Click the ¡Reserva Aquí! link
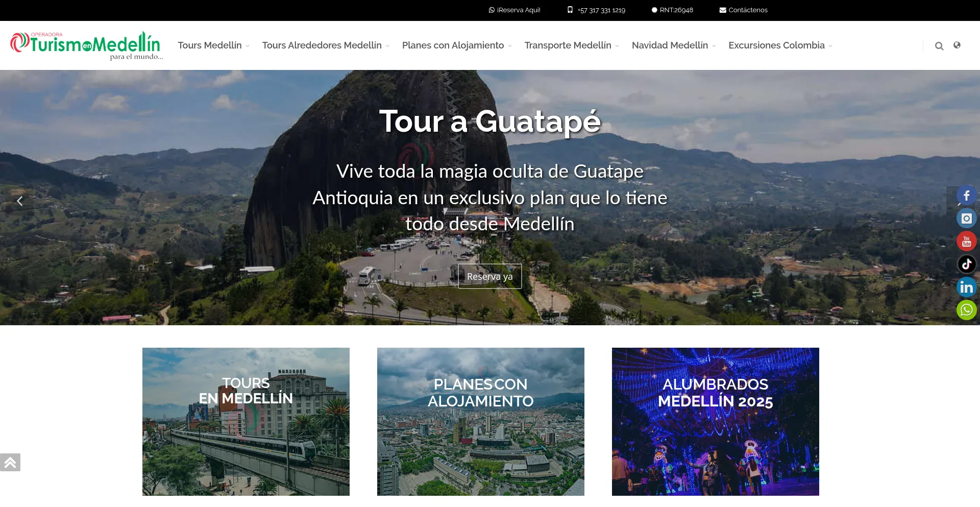This screenshot has height=507, width=980. pos(514,10)
